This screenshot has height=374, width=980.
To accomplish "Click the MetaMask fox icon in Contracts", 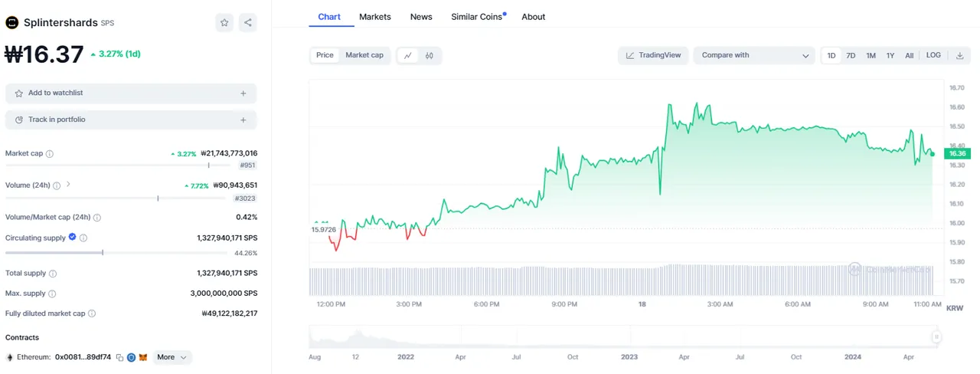I will [142, 358].
